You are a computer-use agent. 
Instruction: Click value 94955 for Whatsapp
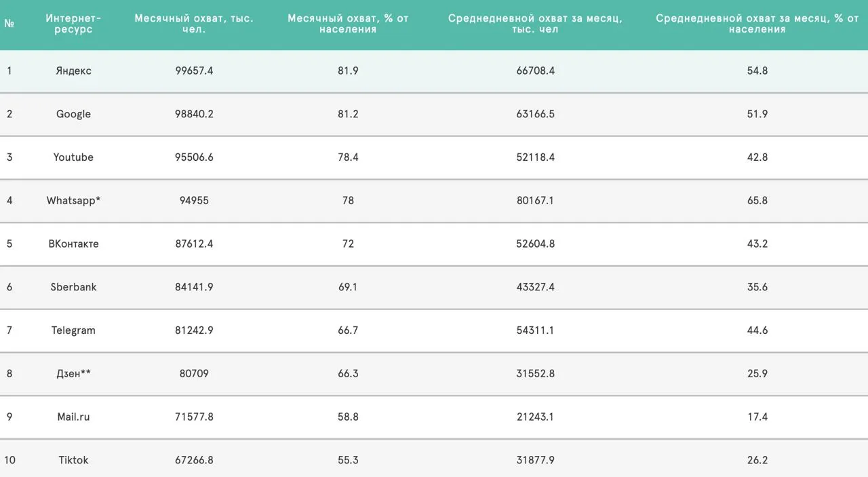(x=194, y=201)
